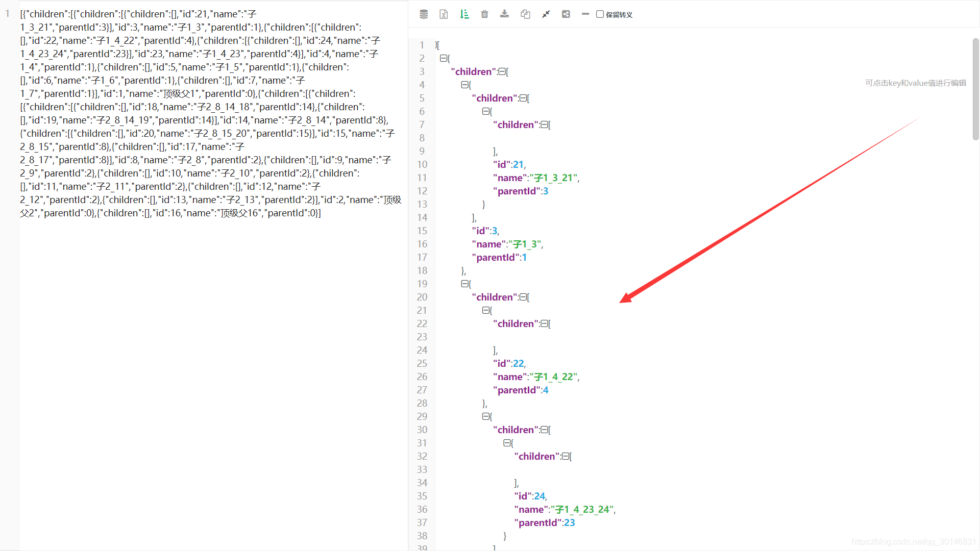The width and height of the screenshot is (980, 551).
Task: Collapse the children array on line 3
Action: point(502,72)
